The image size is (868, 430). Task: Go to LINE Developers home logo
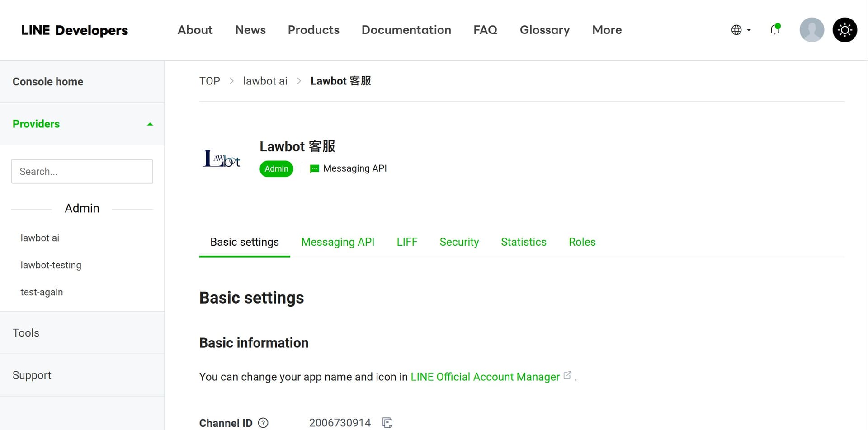pyautogui.click(x=75, y=30)
